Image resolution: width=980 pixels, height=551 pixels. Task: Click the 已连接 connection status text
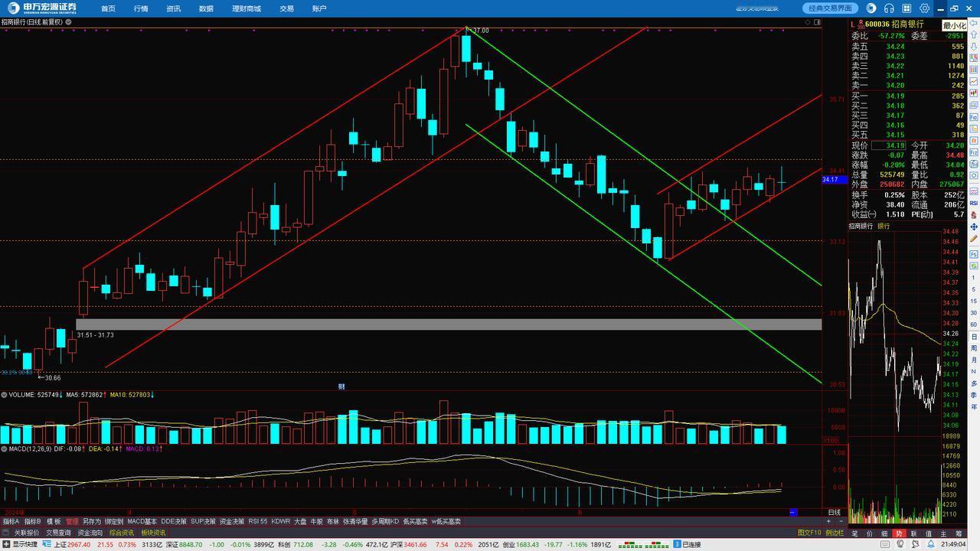[x=691, y=545]
